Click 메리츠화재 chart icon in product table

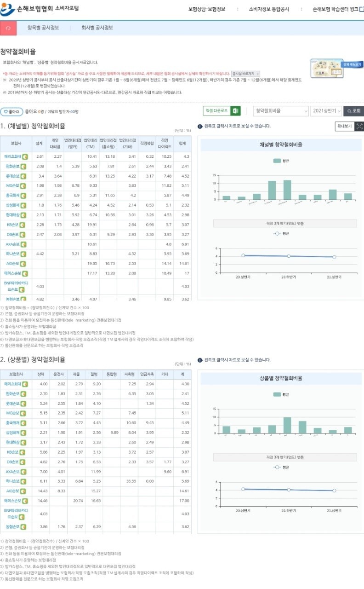point(25,384)
